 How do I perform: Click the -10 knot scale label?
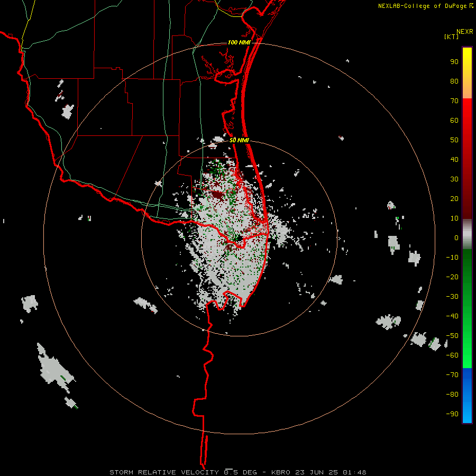452,258
